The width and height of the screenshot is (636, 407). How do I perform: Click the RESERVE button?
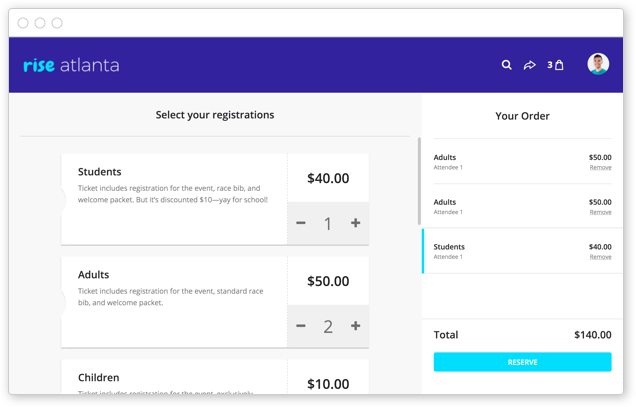click(x=522, y=362)
